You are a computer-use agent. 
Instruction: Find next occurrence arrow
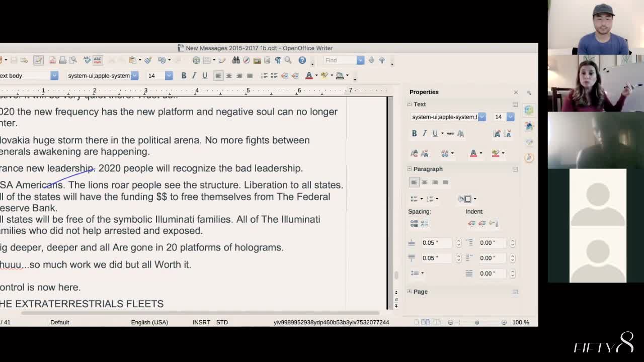pyautogui.click(x=371, y=60)
